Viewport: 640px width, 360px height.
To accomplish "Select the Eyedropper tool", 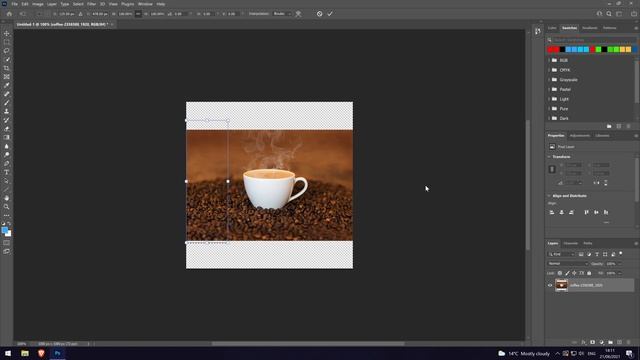I will pos(7,85).
